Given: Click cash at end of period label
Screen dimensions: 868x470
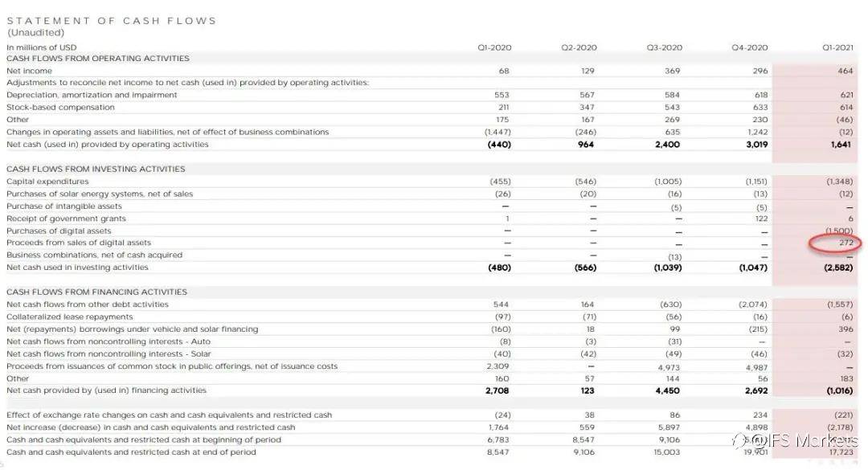Looking at the screenshot, I should (x=131, y=452).
